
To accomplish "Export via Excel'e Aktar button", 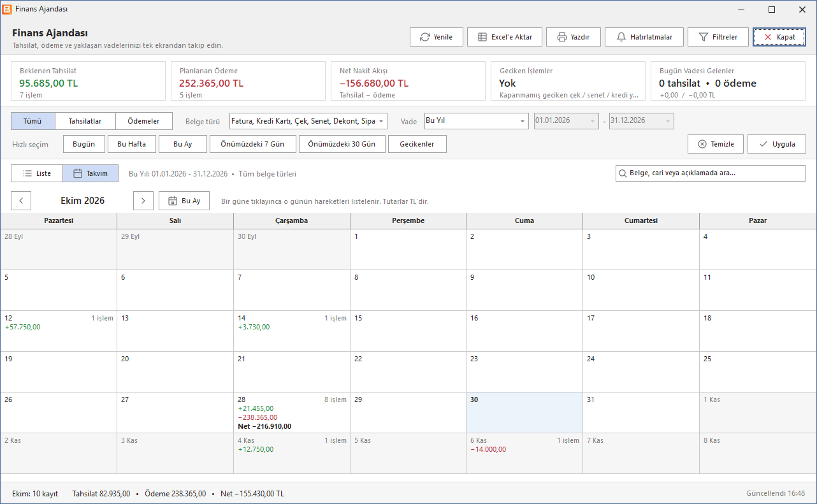I will click(x=505, y=37).
